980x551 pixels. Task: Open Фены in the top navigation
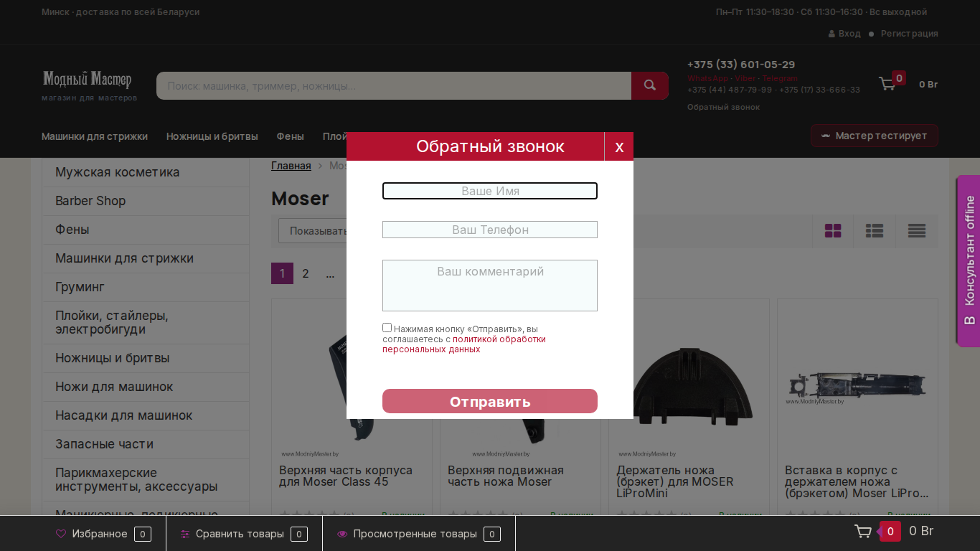tap(290, 136)
